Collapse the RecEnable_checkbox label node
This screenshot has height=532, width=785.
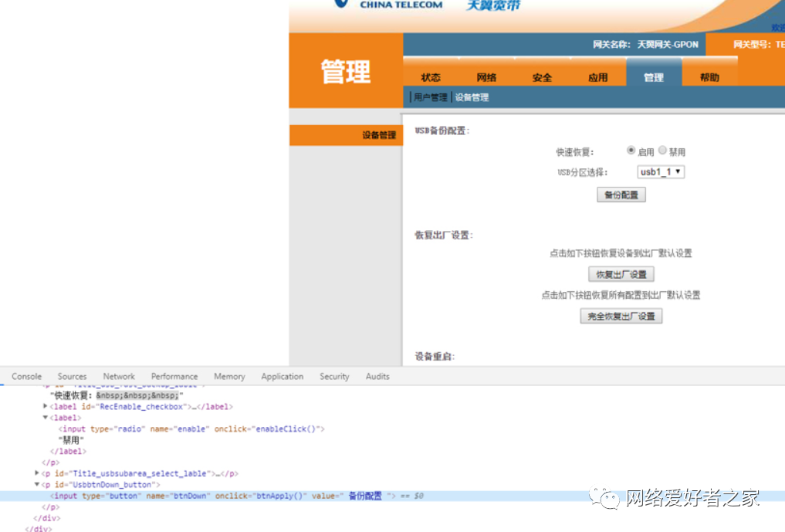(x=45, y=406)
